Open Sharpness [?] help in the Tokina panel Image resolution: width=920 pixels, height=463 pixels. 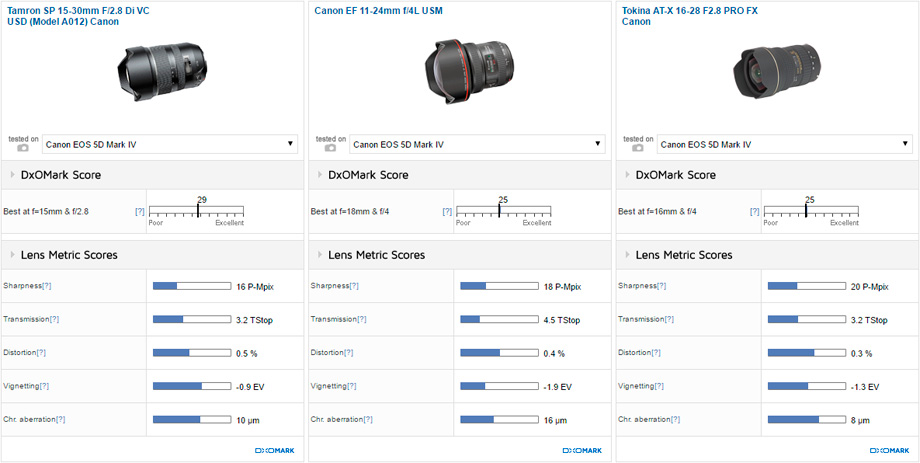[x=661, y=286]
